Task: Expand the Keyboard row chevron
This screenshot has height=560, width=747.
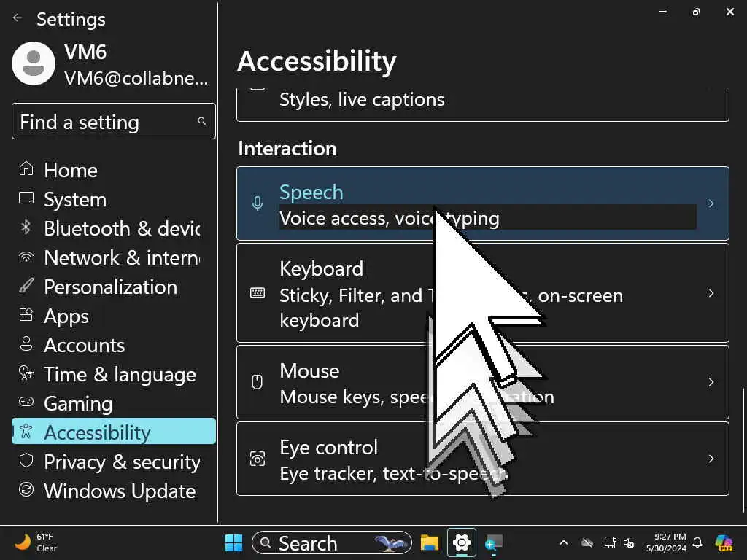Action: (x=711, y=293)
